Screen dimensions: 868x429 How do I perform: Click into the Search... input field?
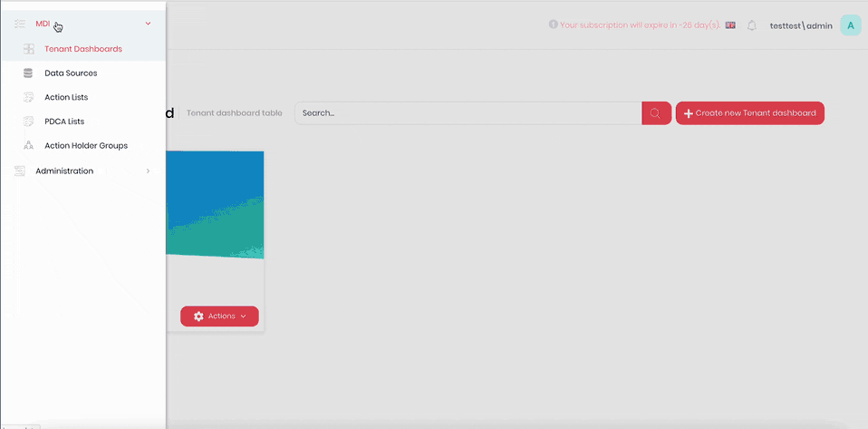pyautogui.click(x=468, y=113)
